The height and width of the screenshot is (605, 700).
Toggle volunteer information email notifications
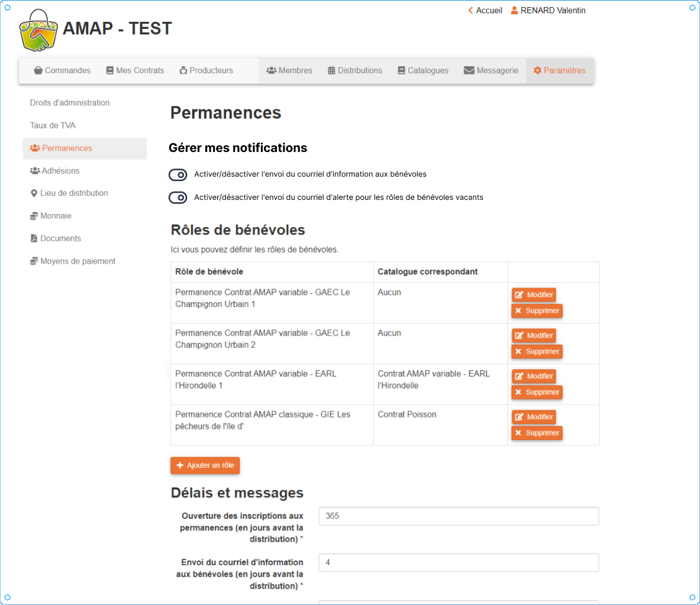coord(178,174)
